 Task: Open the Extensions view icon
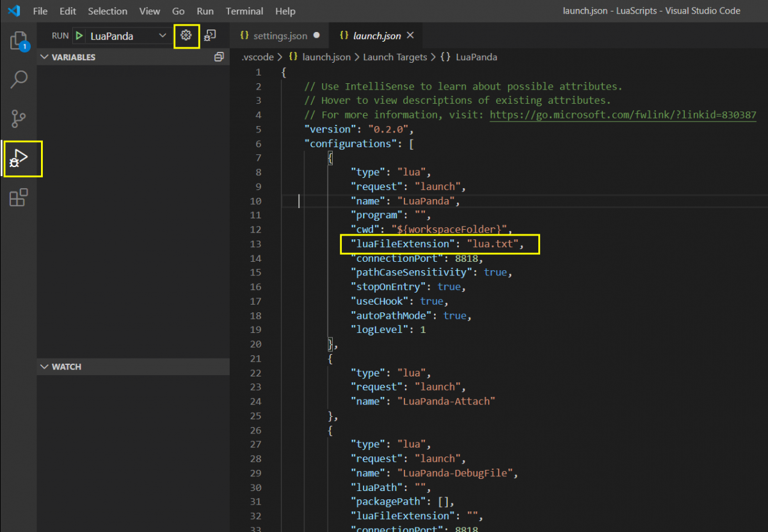19,197
